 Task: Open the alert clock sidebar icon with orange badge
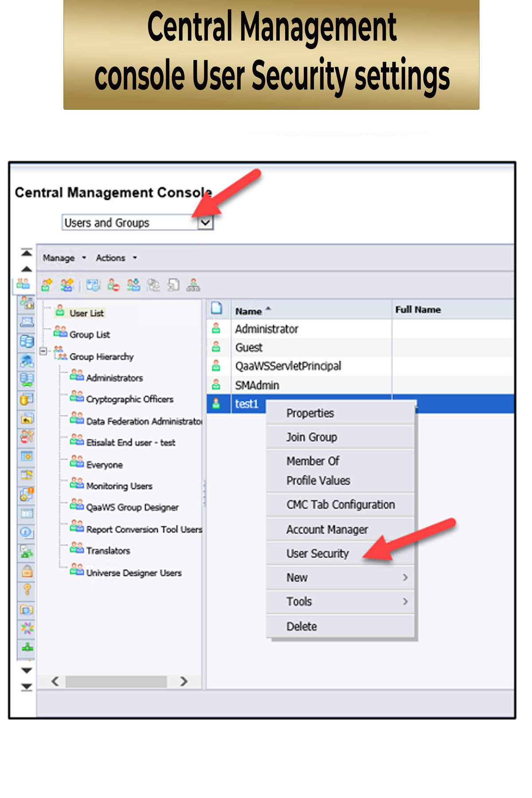pos(27,494)
